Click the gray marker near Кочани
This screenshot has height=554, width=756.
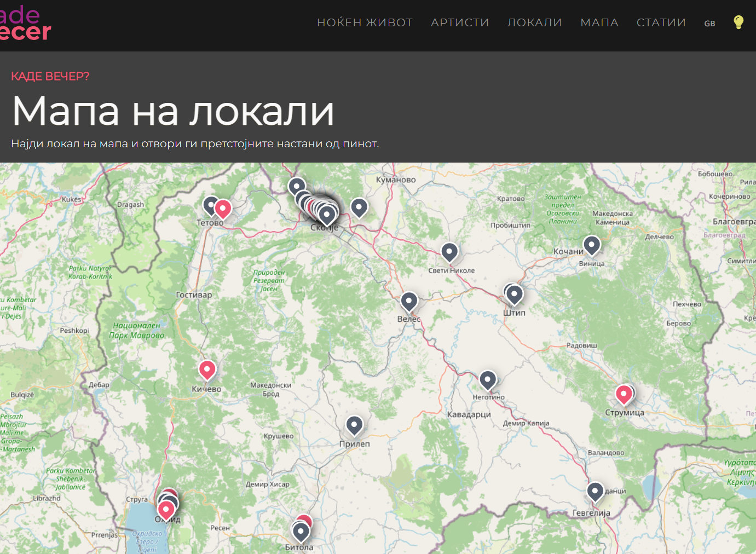coord(592,245)
